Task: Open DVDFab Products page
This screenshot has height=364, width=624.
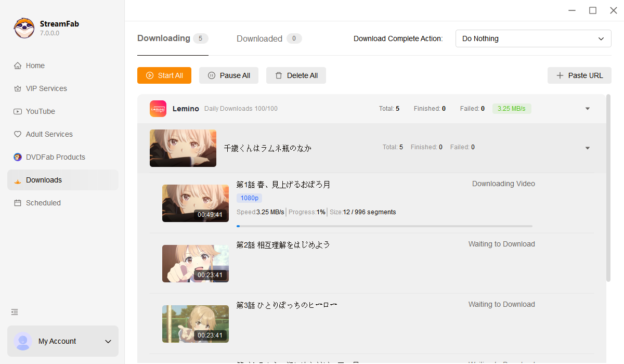Action: coord(55,157)
